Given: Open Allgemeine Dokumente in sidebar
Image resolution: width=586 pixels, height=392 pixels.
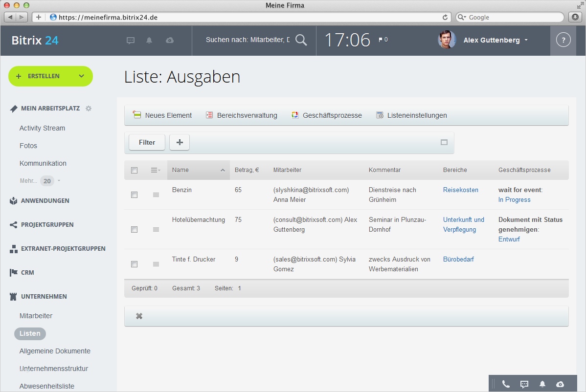Looking at the screenshot, I should [55, 351].
